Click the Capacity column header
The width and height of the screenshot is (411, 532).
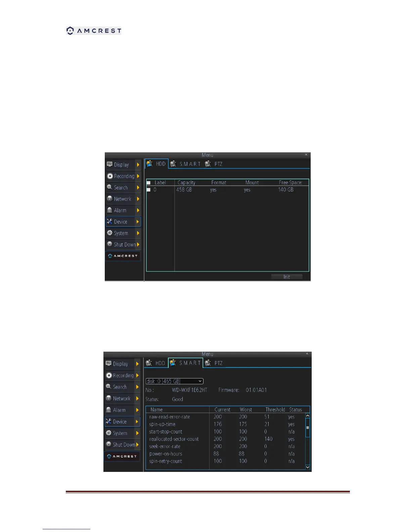(x=186, y=183)
